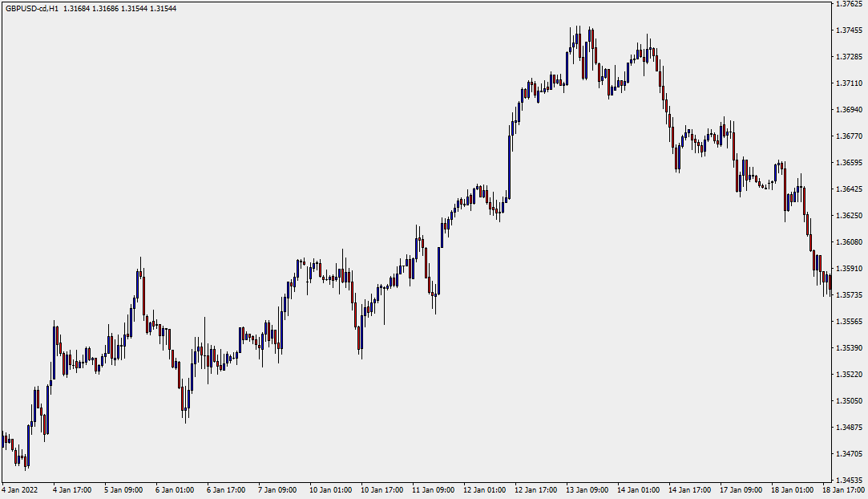The width and height of the screenshot is (868, 499).
Task: Click the last candle at chart's right edge
Action: (830, 283)
